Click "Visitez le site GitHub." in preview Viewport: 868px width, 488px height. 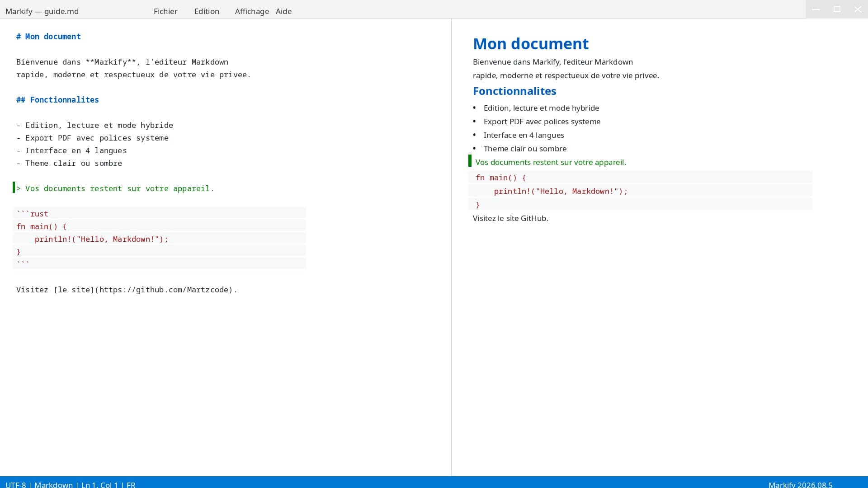(510, 218)
